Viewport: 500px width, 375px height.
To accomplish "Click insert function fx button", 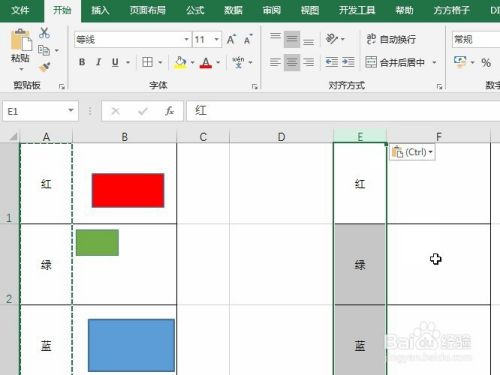I will [169, 111].
